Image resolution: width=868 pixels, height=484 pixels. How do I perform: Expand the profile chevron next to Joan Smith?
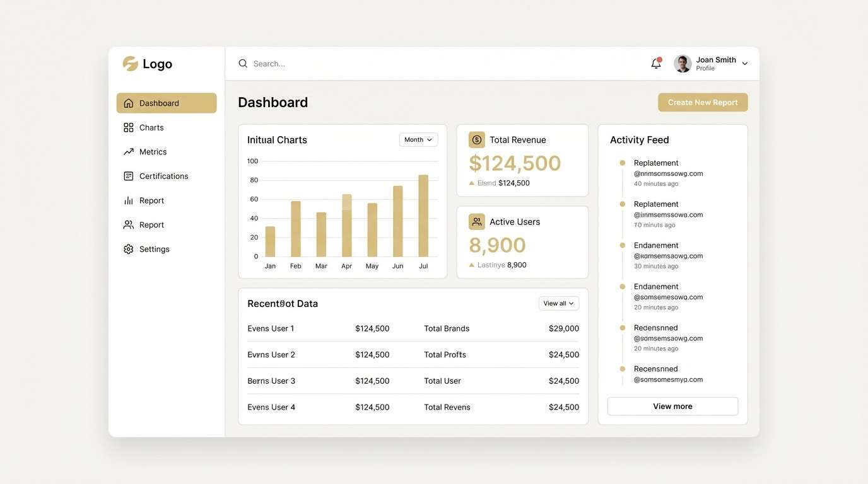[744, 62]
